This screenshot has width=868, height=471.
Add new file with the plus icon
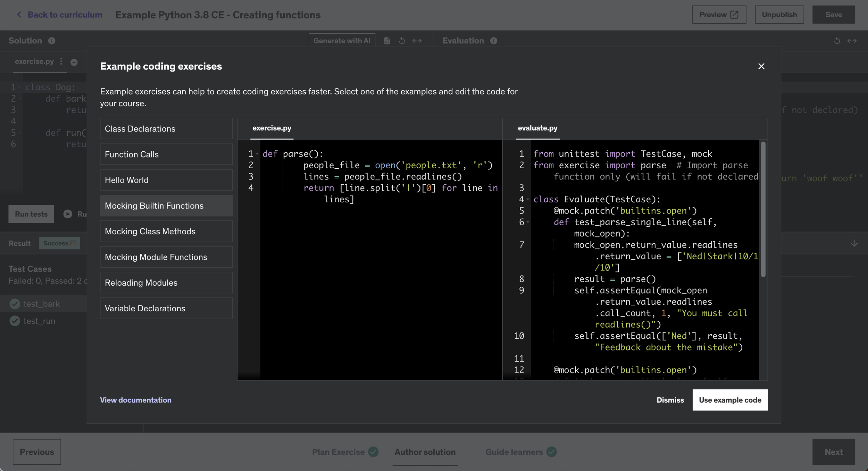click(x=74, y=62)
